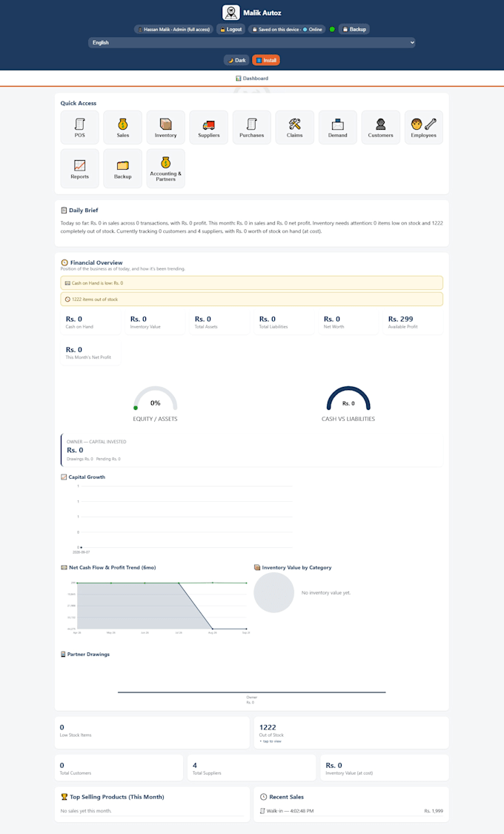Open the English language dropdown
Image resolution: width=504 pixels, height=834 pixels.
coord(252,42)
